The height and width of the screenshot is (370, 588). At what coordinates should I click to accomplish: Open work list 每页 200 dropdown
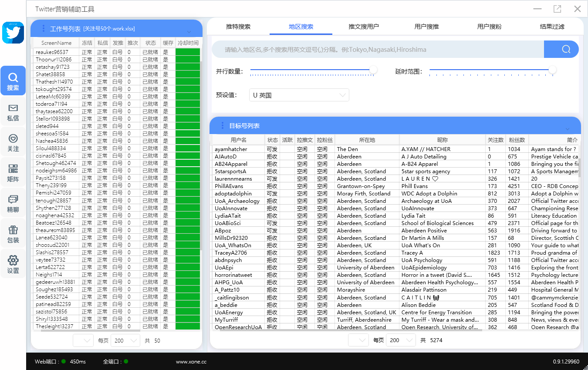(125, 340)
